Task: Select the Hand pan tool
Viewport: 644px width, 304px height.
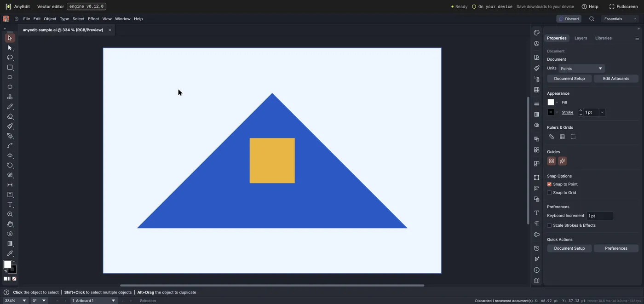Action: (10, 224)
